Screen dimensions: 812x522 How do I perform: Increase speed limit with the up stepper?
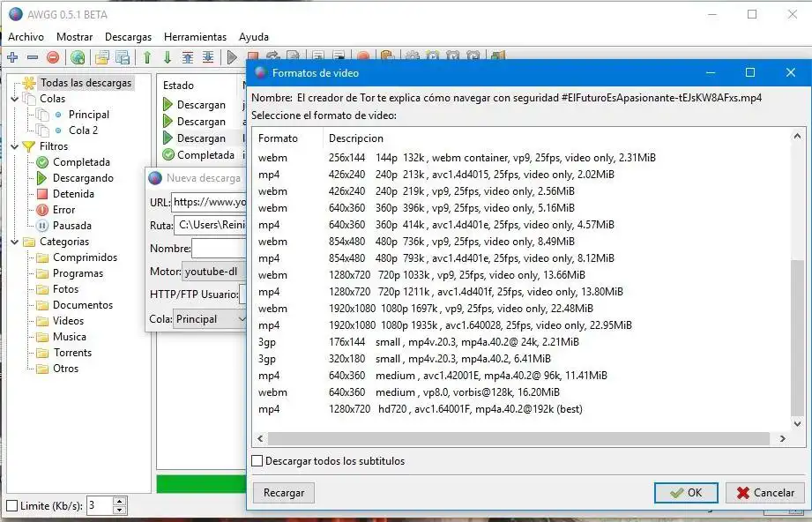tap(120, 502)
